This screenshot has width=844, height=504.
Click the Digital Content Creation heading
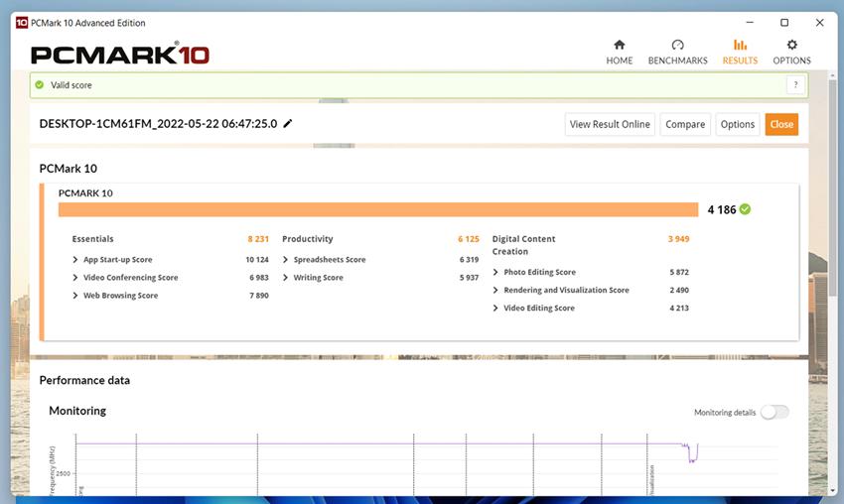tap(523, 245)
